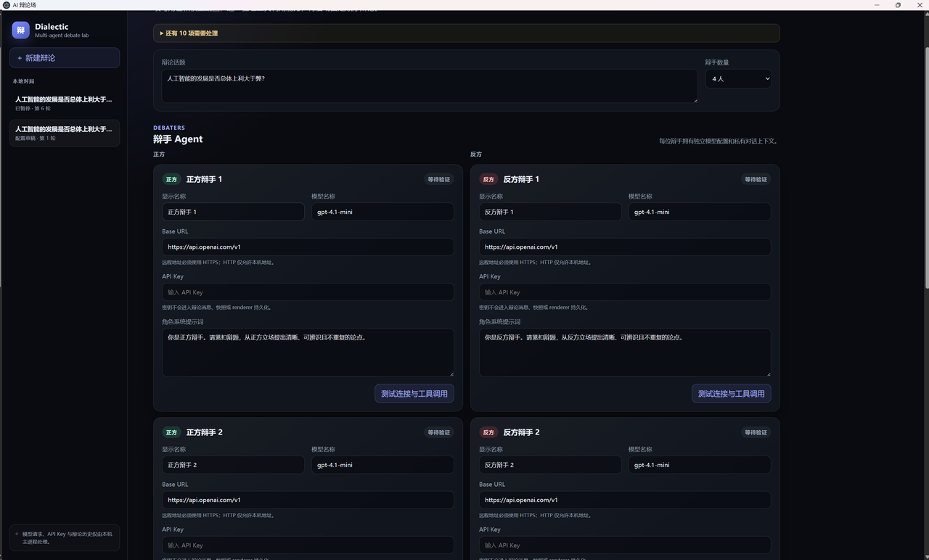
Task: Edit the Base URL field of 反方辩手 2
Action: (625, 500)
